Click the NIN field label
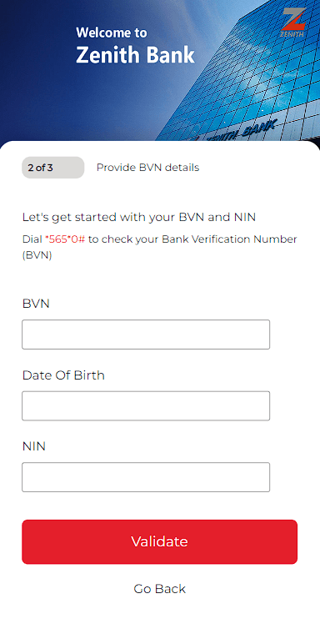The width and height of the screenshot is (320, 644). point(34,446)
